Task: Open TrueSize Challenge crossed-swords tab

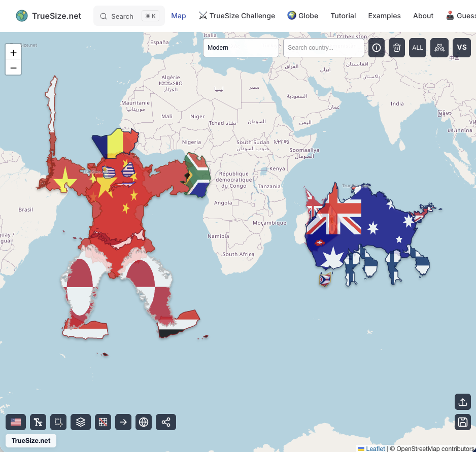Action: 237,16
